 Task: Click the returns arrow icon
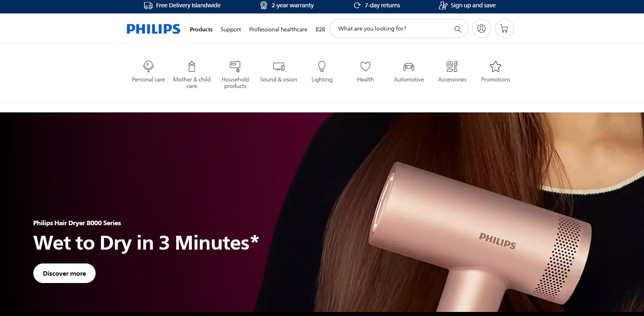357,5
